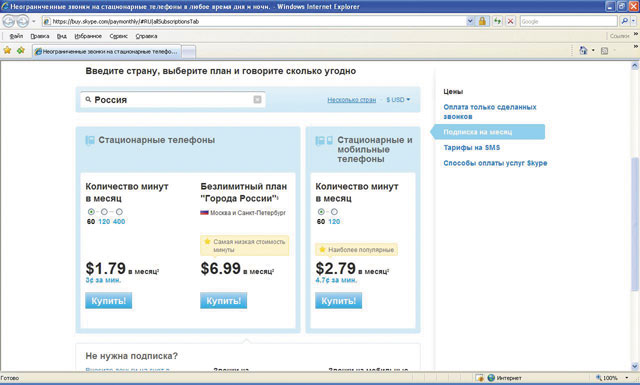Click the Интернет zone globe status icon
Viewport: 640px width, 385px height.
[x=491, y=378]
